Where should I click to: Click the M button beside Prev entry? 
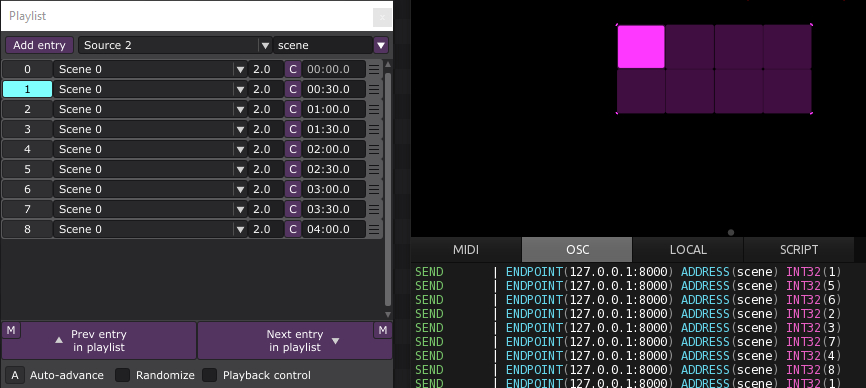pos(11,331)
